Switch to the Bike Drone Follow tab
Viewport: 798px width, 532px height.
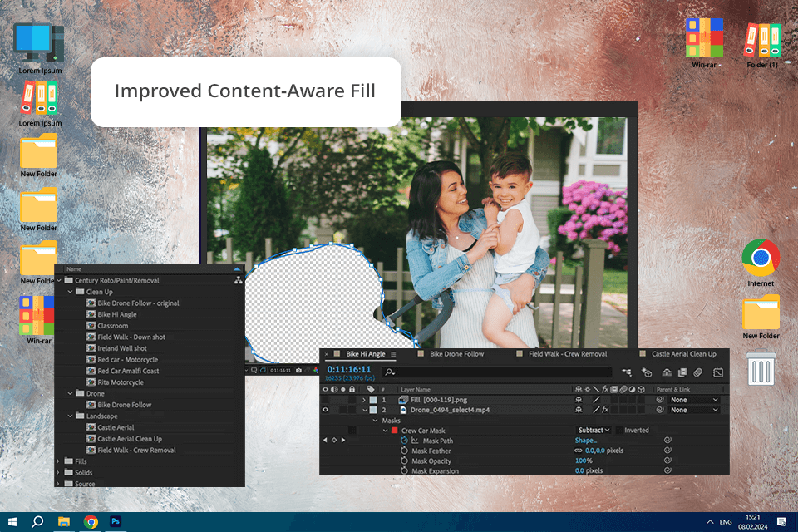pos(456,354)
